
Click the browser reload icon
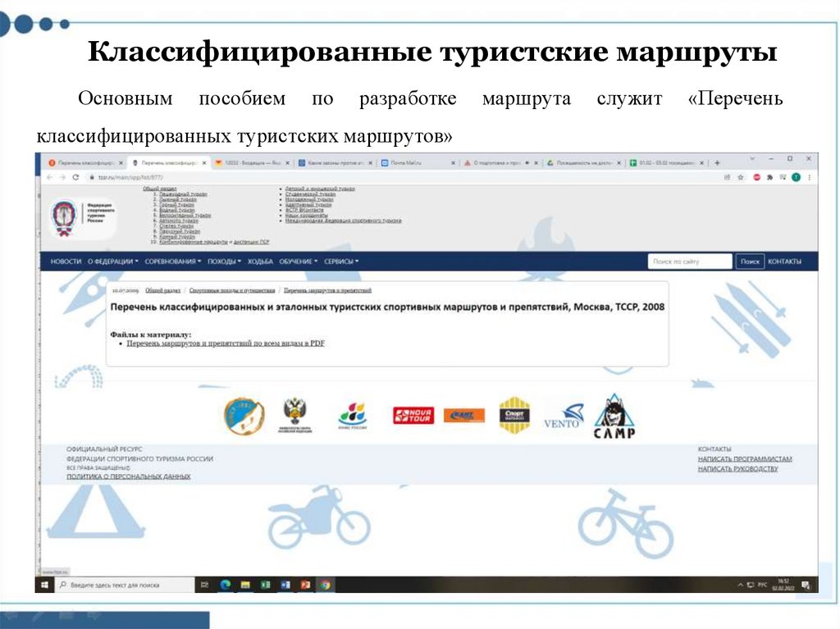pyautogui.click(x=75, y=176)
